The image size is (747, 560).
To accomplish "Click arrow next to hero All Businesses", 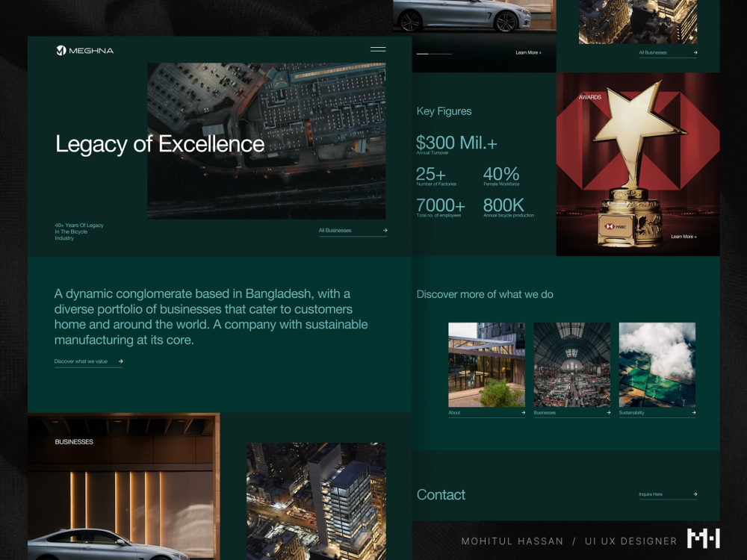I will point(385,231).
